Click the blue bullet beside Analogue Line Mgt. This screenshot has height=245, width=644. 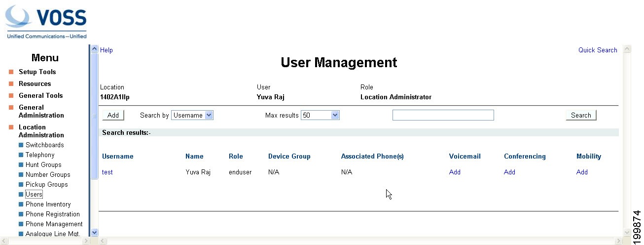(x=21, y=234)
